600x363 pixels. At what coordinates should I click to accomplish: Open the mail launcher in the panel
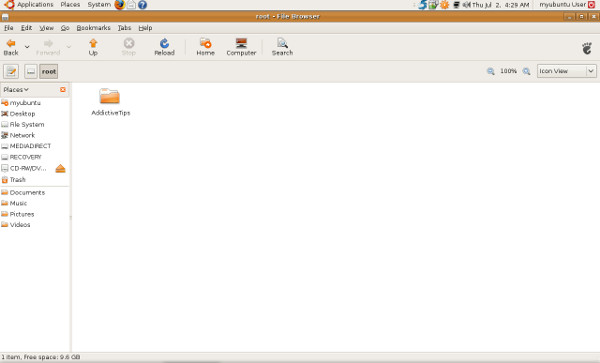click(131, 5)
